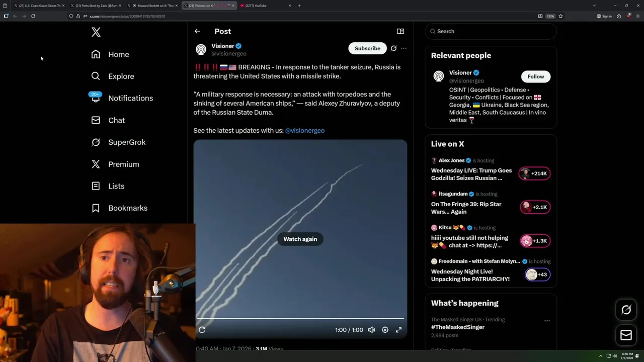Screen dimensions: 644x362
Task: Show hidden system tray icons
Action: (x=600, y=356)
